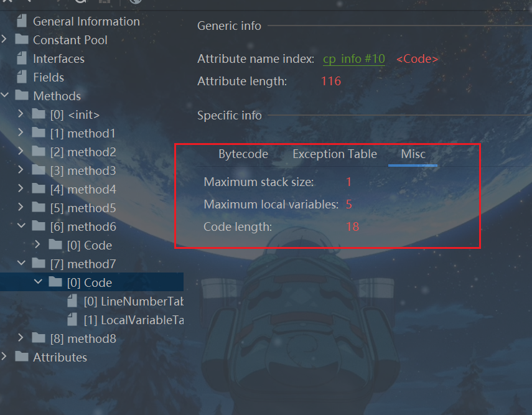This screenshot has height=415, width=532.
Task: Expand the [0] Code node under method6
Action: pyautogui.click(x=37, y=245)
